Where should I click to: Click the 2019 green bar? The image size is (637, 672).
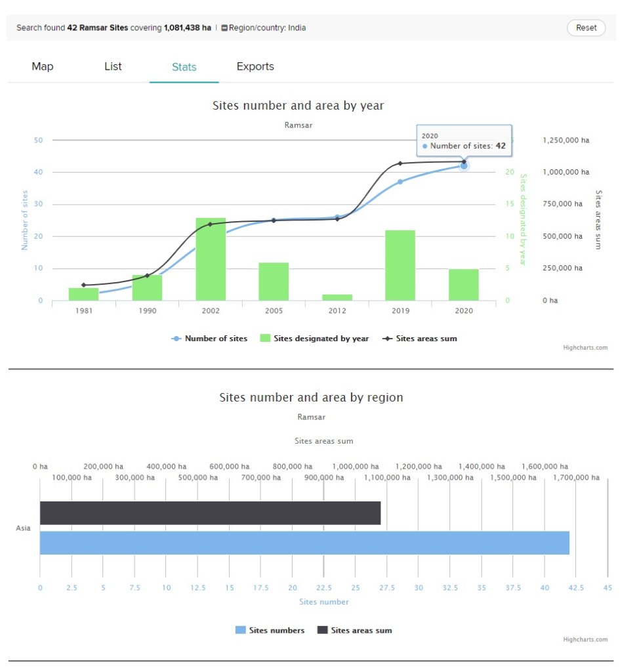[x=400, y=265]
